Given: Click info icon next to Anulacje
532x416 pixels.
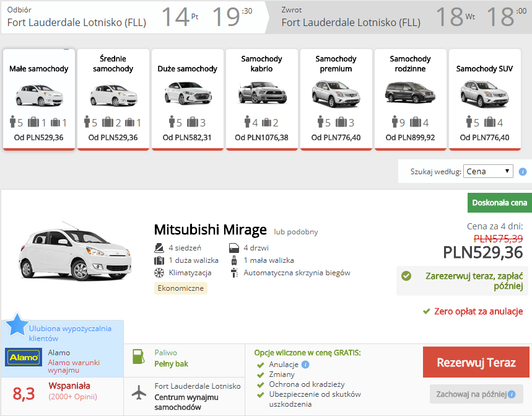Looking at the screenshot, I should 305,365.
